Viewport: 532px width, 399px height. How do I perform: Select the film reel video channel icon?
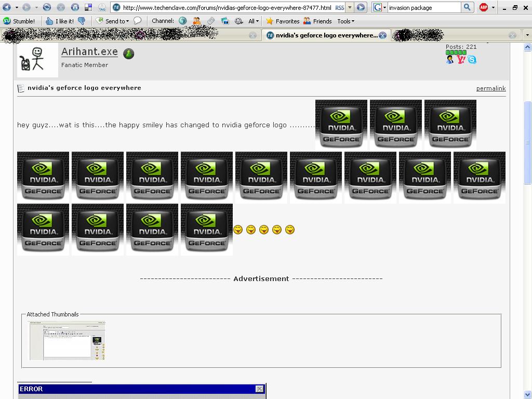(239, 21)
